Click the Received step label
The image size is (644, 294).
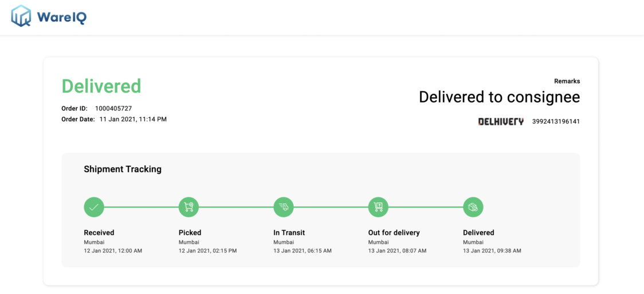click(99, 232)
